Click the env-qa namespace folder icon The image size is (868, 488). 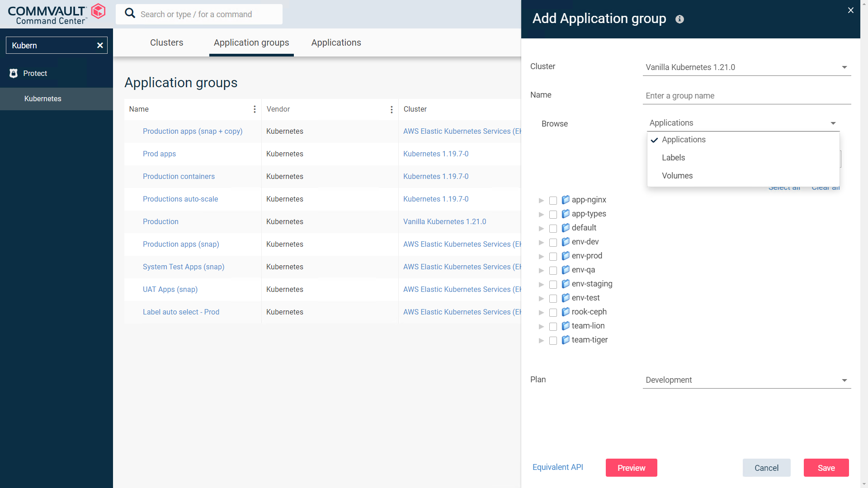(565, 270)
